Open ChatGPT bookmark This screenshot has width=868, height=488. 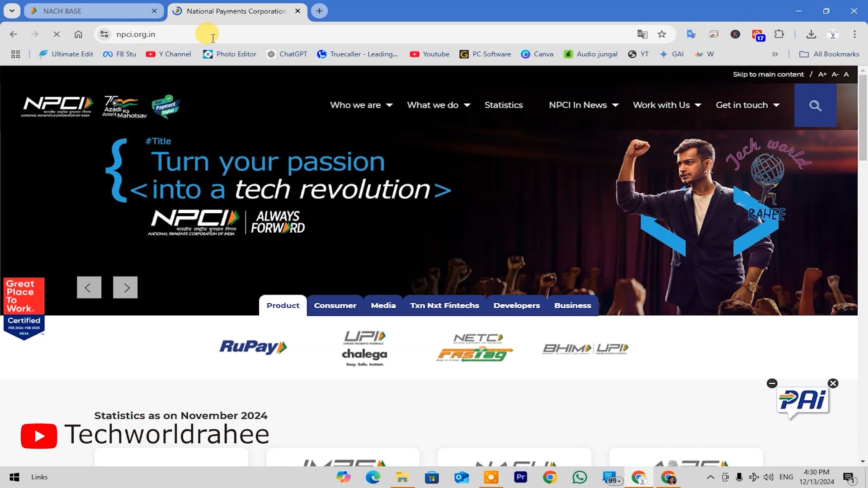(x=287, y=54)
